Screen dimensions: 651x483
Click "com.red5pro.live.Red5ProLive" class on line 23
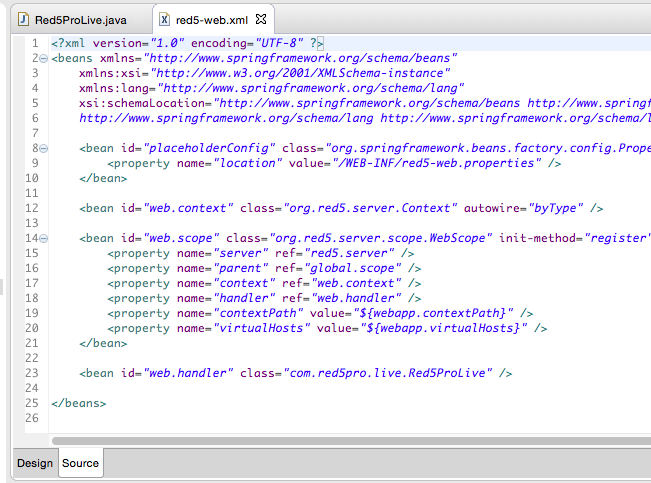pos(387,373)
